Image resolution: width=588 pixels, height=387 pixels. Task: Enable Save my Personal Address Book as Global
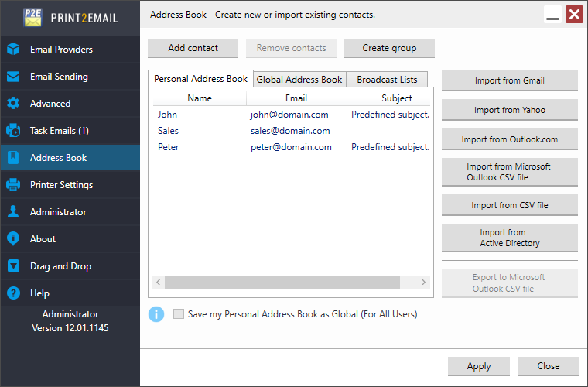pyautogui.click(x=179, y=314)
